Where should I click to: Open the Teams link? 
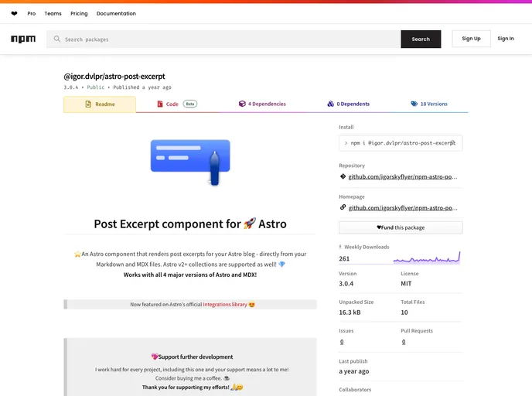(x=53, y=14)
